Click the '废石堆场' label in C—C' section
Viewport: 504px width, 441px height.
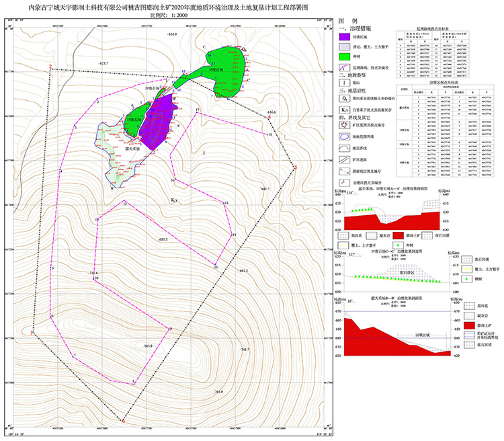407,272
